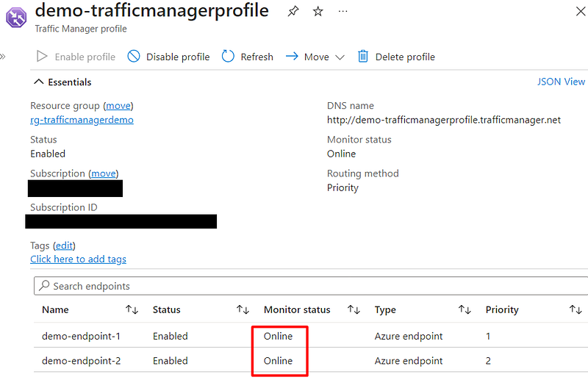588x380 pixels.
Task: Click Enabled status of demo-endpoint-1
Action: click(171, 336)
